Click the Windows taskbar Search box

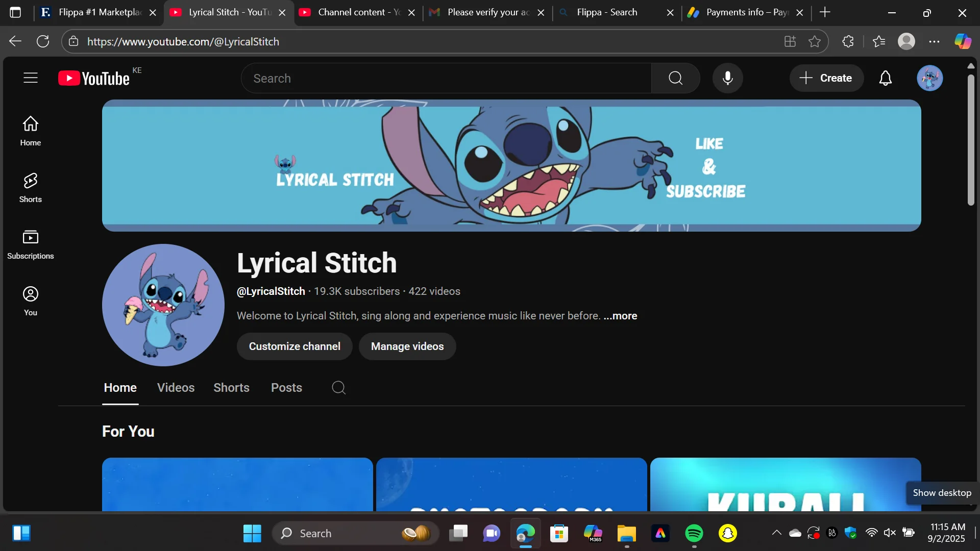tap(356, 533)
